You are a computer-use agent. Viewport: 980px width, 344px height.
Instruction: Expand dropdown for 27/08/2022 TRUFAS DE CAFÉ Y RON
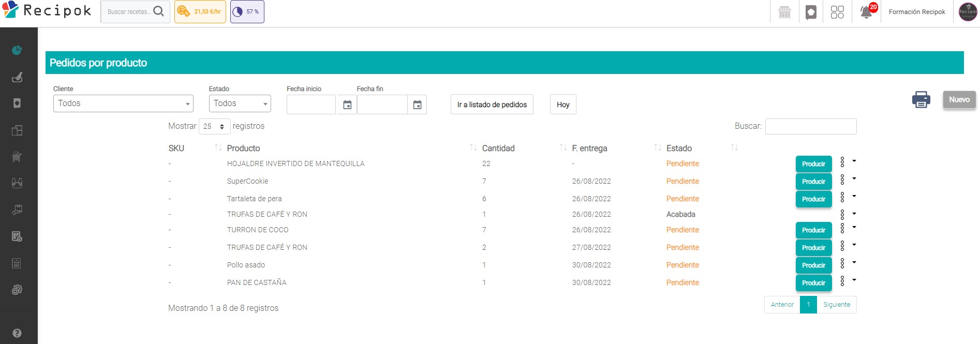tap(854, 245)
